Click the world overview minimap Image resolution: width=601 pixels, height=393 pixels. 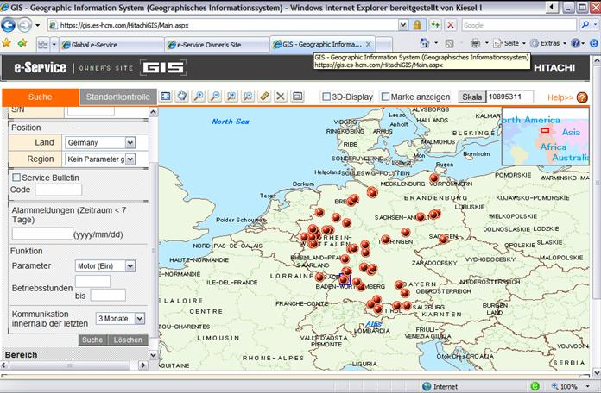[x=546, y=136]
